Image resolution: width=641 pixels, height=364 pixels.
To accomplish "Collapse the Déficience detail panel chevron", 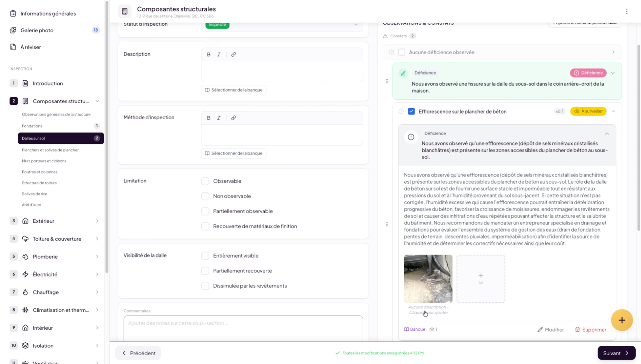I will click(607, 134).
